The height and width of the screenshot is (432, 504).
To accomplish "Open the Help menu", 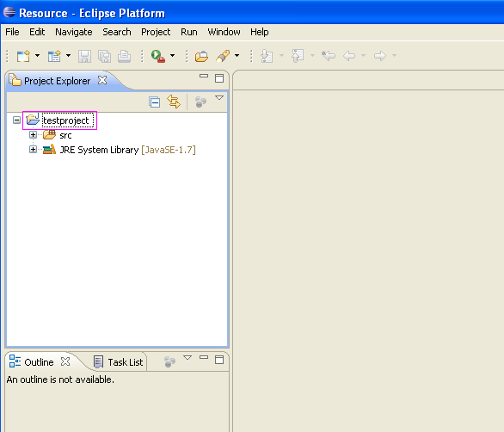I will pos(260,32).
